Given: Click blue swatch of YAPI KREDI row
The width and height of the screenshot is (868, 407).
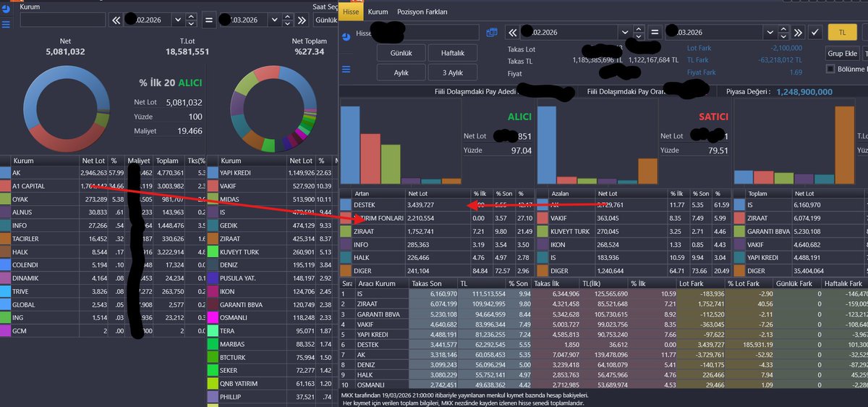Looking at the screenshot, I should pos(213,173).
